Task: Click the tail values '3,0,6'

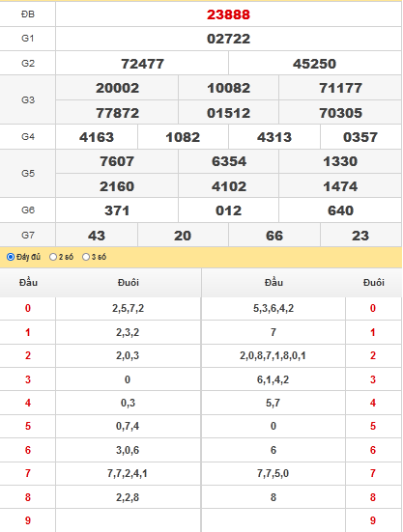Action: (128, 450)
